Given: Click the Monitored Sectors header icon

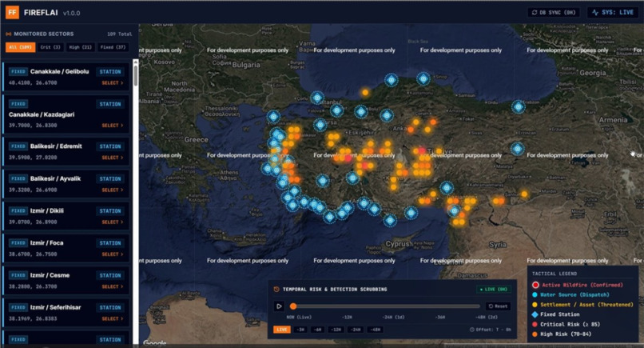Looking at the screenshot, I should coord(8,34).
